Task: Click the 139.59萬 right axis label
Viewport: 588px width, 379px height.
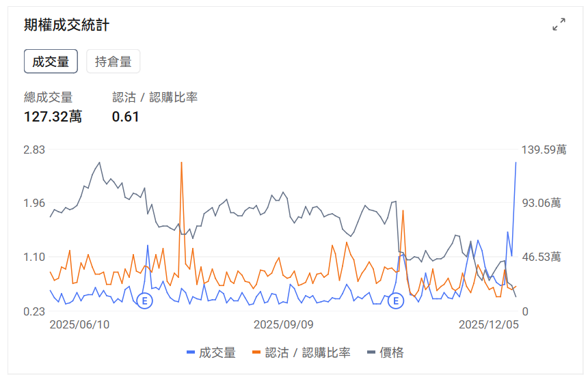Action: [x=543, y=150]
